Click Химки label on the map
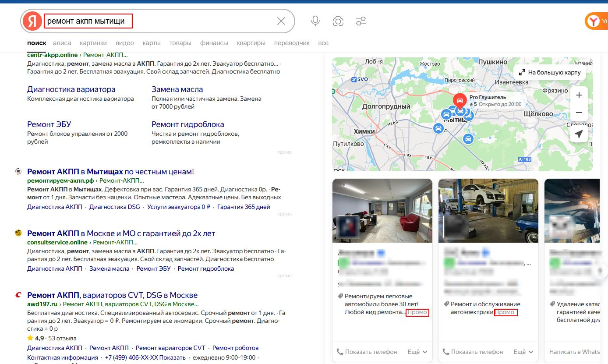This screenshot has height=364, width=608. [x=364, y=131]
